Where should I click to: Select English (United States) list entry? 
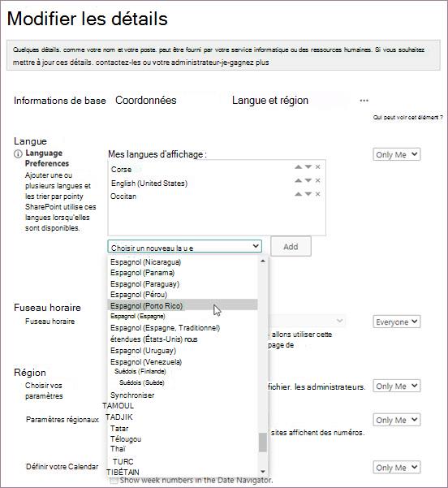149,184
